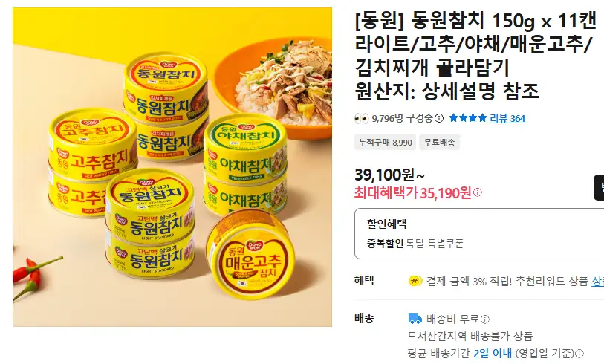
Task: Click the red 최대혜택가 35,190원 text
Action: coord(413,192)
